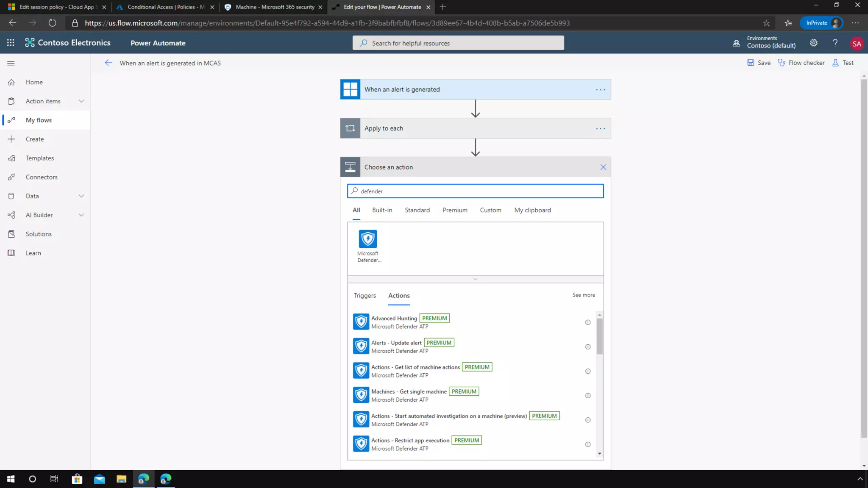Click the Test button
868x488 pixels.
click(x=843, y=63)
